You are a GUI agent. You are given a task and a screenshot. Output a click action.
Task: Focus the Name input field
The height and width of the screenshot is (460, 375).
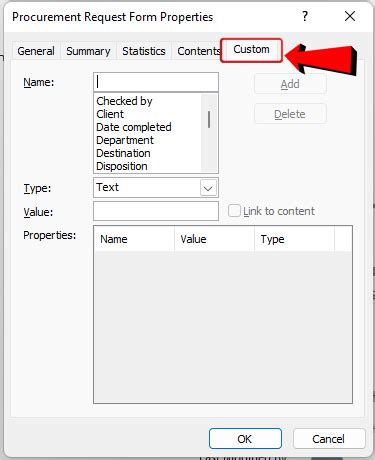[x=156, y=82]
